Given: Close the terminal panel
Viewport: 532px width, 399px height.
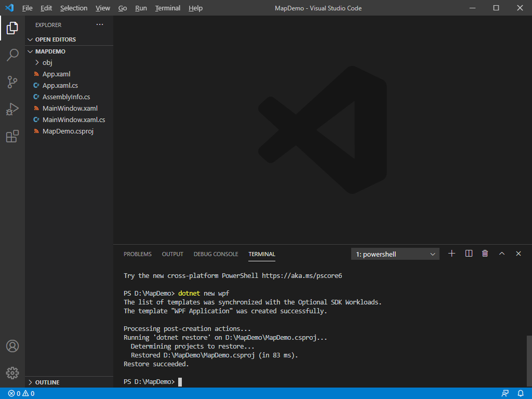Looking at the screenshot, I should point(518,253).
